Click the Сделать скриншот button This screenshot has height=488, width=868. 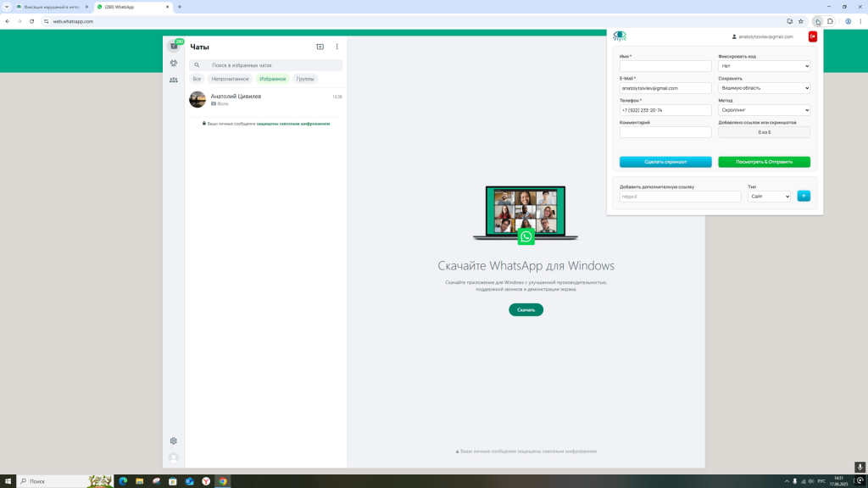665,162
